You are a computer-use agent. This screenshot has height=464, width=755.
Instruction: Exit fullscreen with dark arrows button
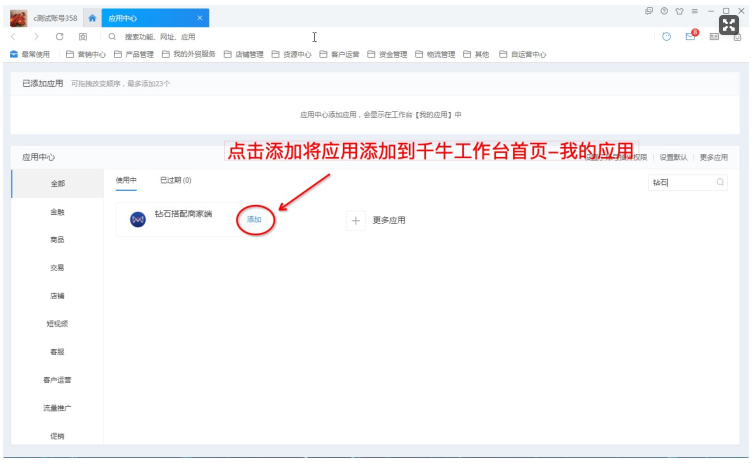729,25
